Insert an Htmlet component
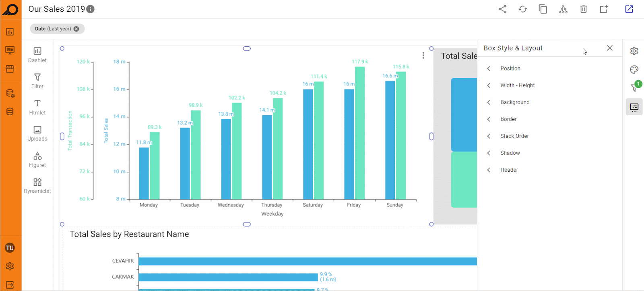Viewport: 644px width, 291px height. (x=37, y=107)
